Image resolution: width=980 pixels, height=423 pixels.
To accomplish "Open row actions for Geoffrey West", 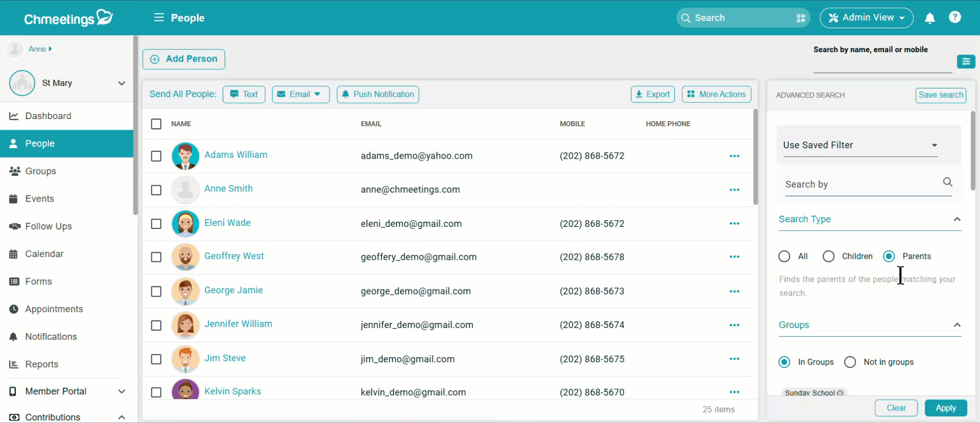I will tap(734, 257).
